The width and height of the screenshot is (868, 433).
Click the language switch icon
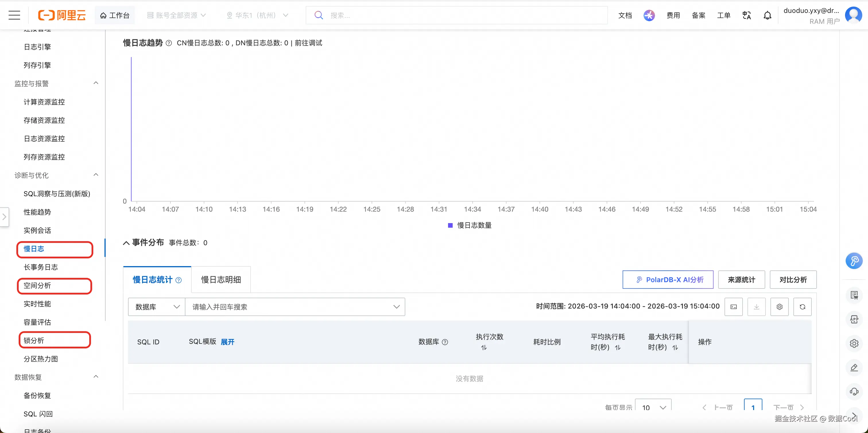pos(746,15)
